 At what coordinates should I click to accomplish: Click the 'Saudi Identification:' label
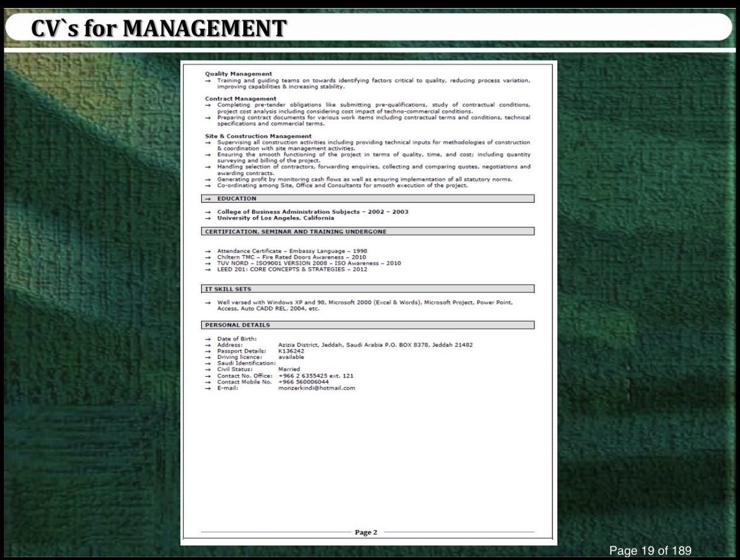(x=246, y=363)
